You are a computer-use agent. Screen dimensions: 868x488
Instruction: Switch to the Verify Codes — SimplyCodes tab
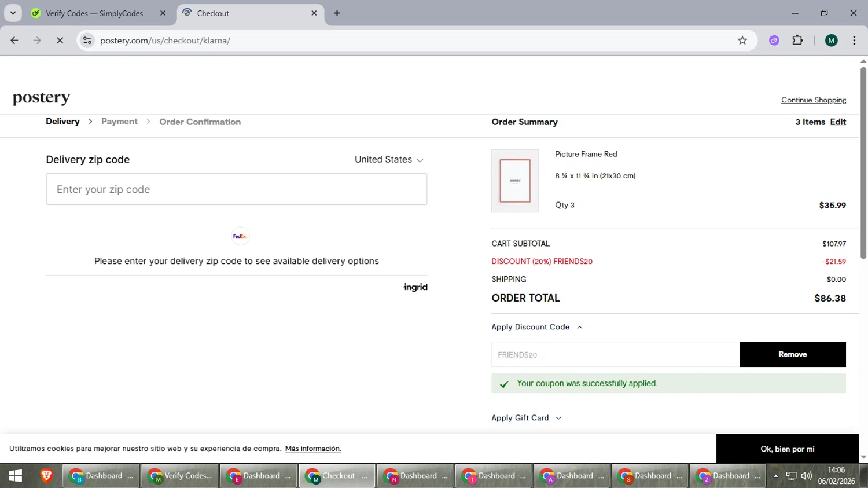click(95, 13)
